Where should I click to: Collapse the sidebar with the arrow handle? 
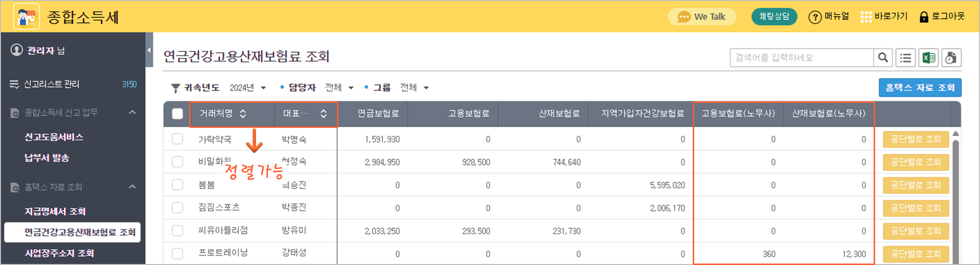pyautogui.click(x=149, y=50)
